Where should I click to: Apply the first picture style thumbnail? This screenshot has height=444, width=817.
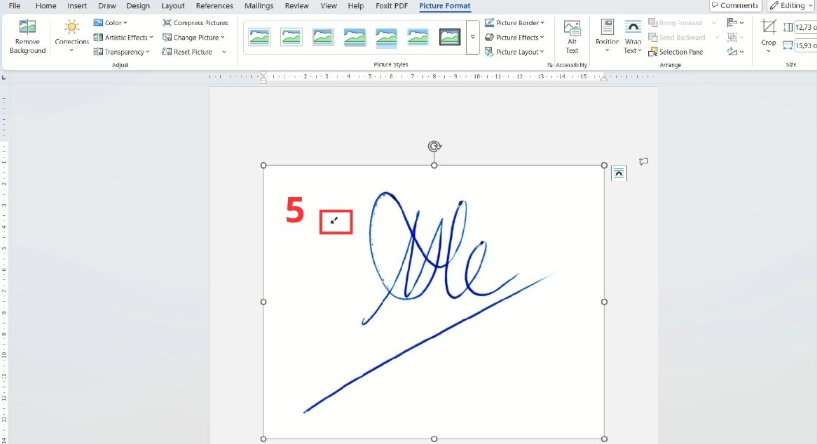260,37
